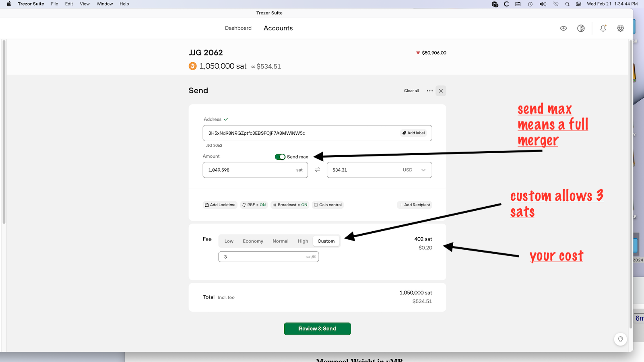Image resolution: width=644 pixels, height=362 pixels.
Task: Toggle RBF = ON option
Action: coord(254,205)
